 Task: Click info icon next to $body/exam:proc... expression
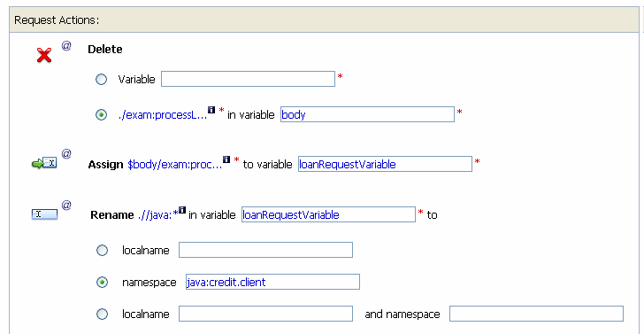226,159
